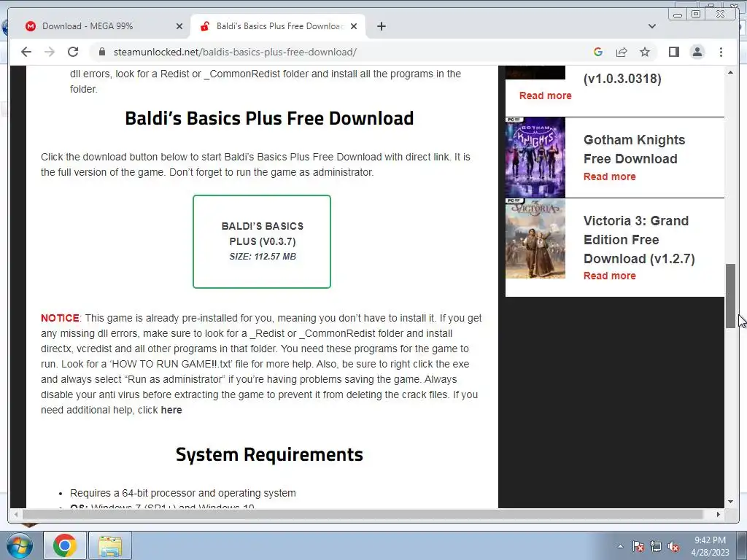Click Read more under the v1.0.3.0318 entry
Image resolution: width=747 pixels, height=560 pixels.
pos(545,96)
